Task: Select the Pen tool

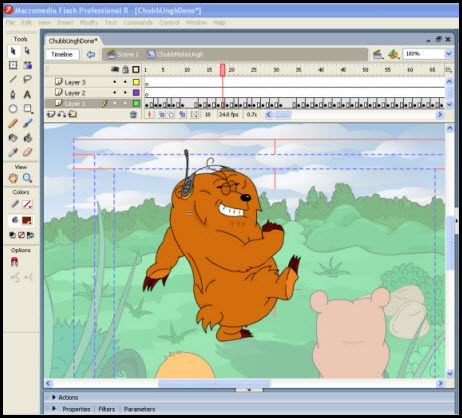Action: 13,94
